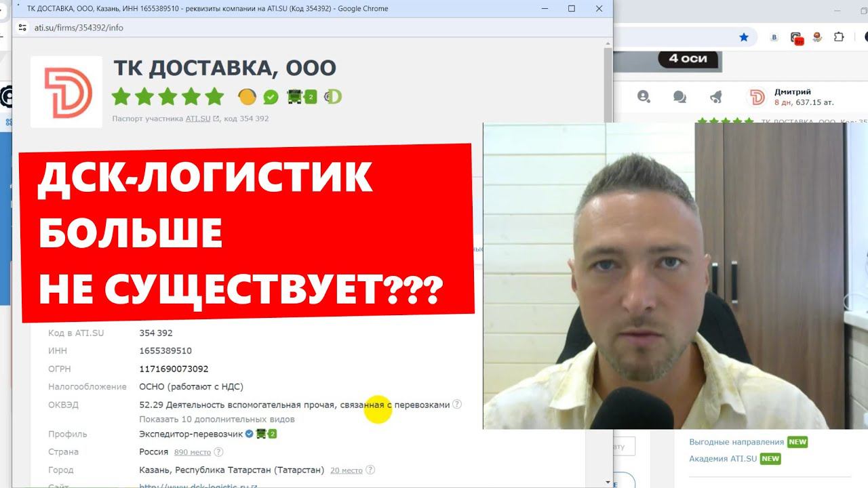This screenshot has width=868, height=488.
Task: Click the '4 оси' label in back window
Action: pos(688,58)
